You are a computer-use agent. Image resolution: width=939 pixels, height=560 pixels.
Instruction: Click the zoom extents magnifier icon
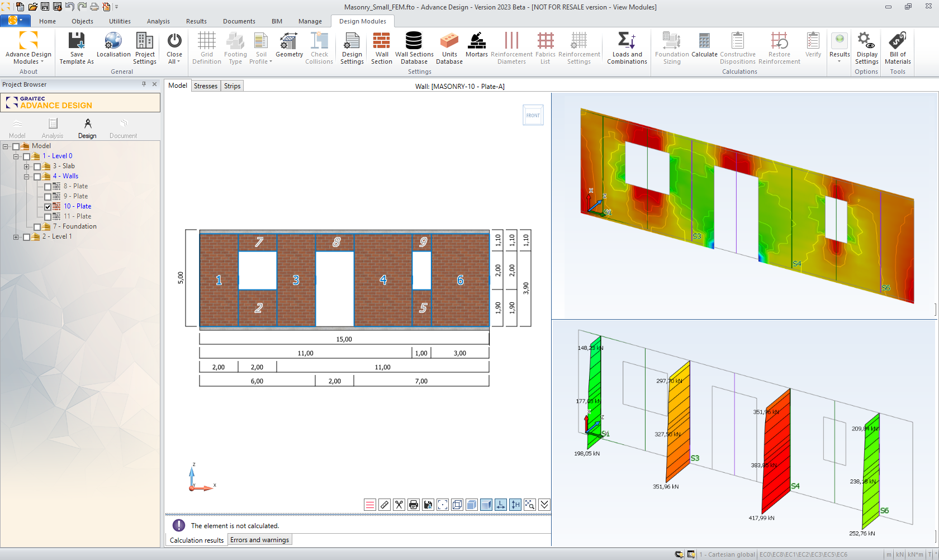click(x=530, y=505)
